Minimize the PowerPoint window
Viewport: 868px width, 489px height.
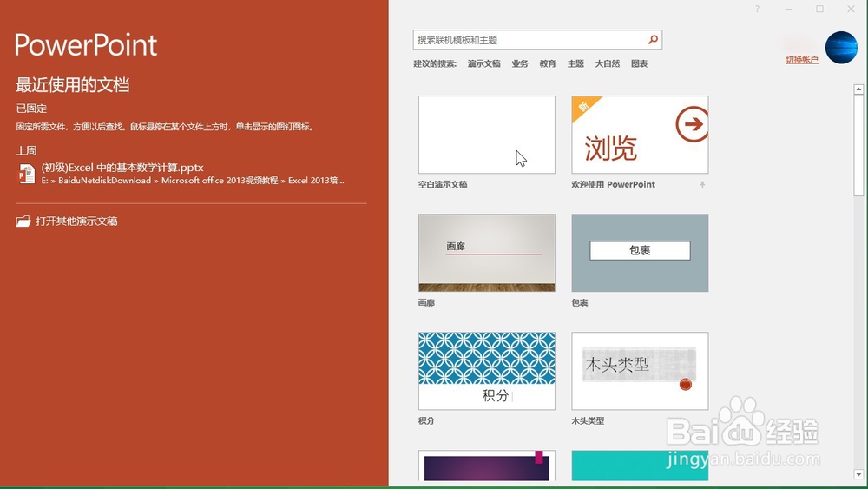pos(789,9)
